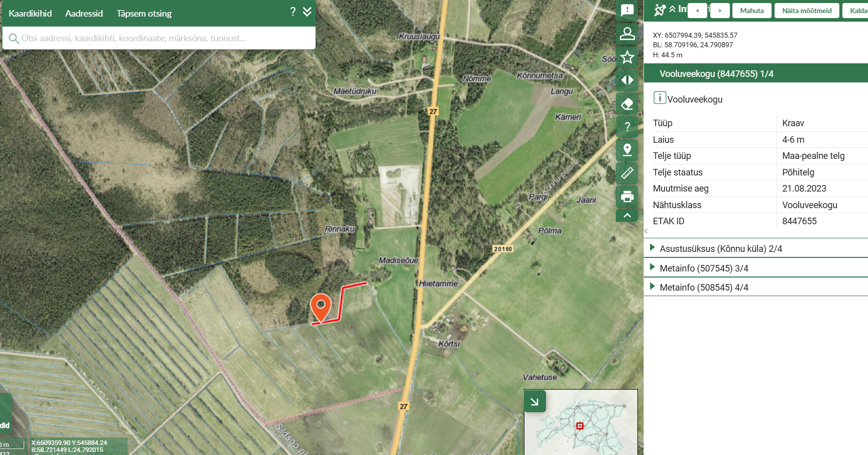Viewport: 868px width, 455px height.
Task: Open the Aadressid tab
Action: coord(84,14)
